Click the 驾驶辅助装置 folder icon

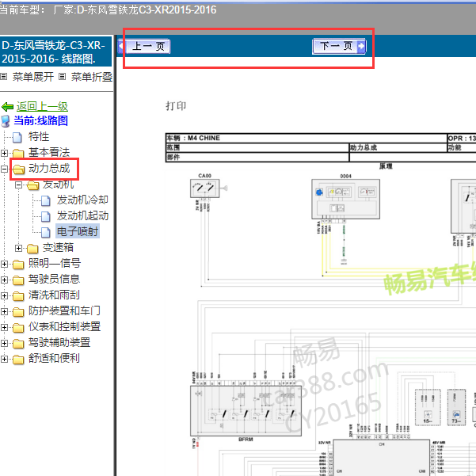pos(18,344)
